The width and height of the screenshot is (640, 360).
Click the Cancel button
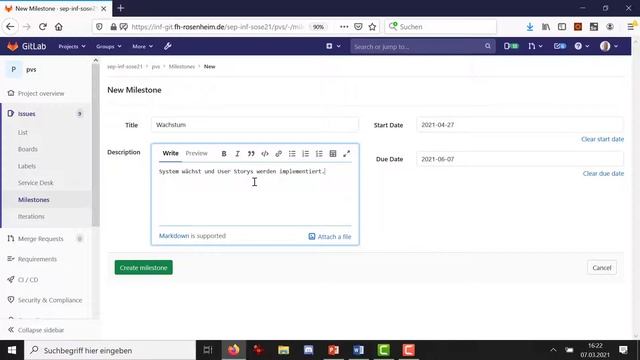(602, 267)
